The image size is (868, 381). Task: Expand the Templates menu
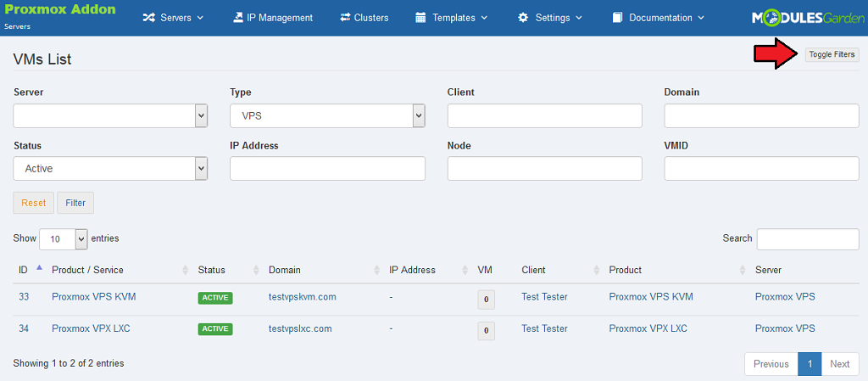[451, 18]
